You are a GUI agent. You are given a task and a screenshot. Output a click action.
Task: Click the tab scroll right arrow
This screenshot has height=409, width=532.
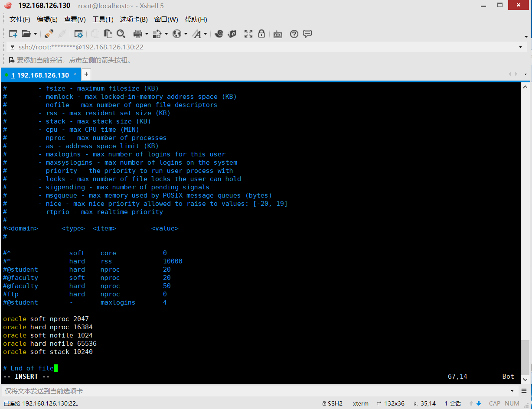coord(516,74)
